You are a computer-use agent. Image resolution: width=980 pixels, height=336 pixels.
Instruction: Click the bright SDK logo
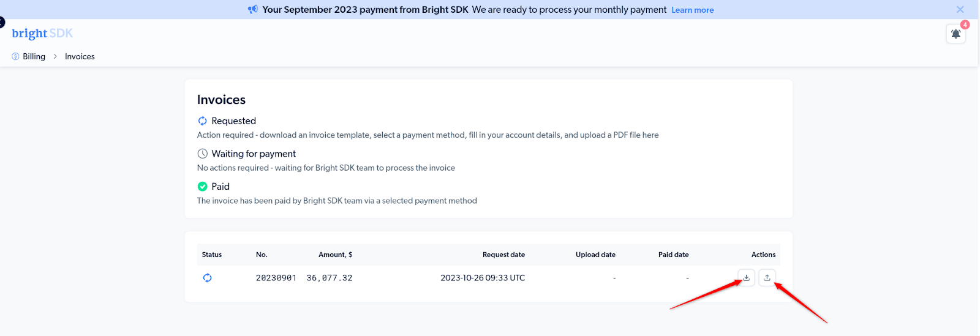coord(42,34)
